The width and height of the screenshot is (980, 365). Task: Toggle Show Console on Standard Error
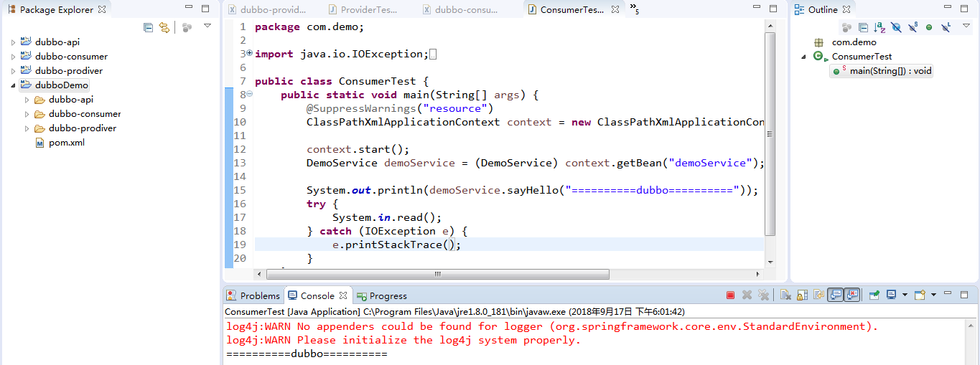851,295
